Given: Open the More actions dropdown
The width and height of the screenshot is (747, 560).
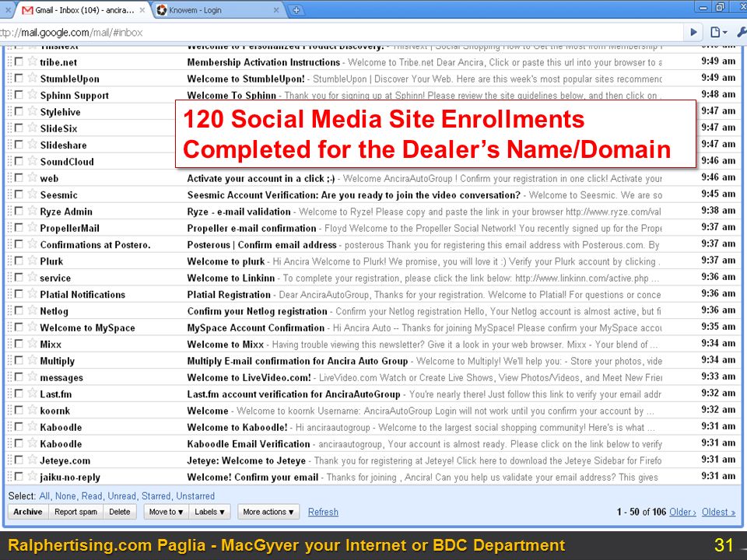Looking at the screenshot, I should click(x=268, y=512).
